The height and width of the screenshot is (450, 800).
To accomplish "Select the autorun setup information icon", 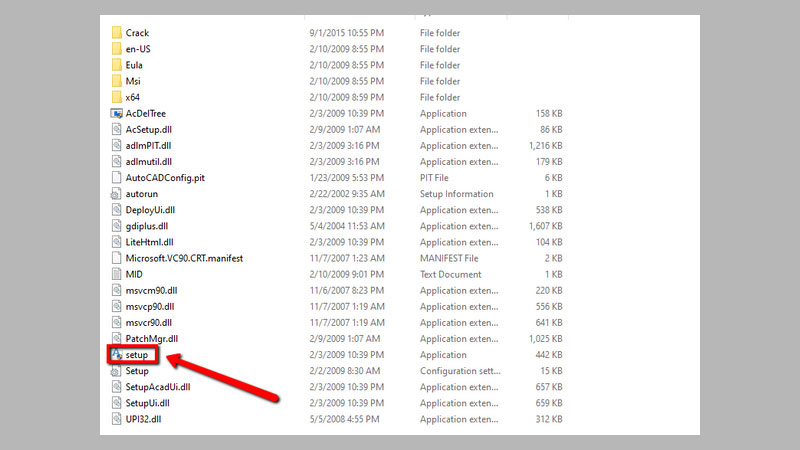I will point(116,194).
